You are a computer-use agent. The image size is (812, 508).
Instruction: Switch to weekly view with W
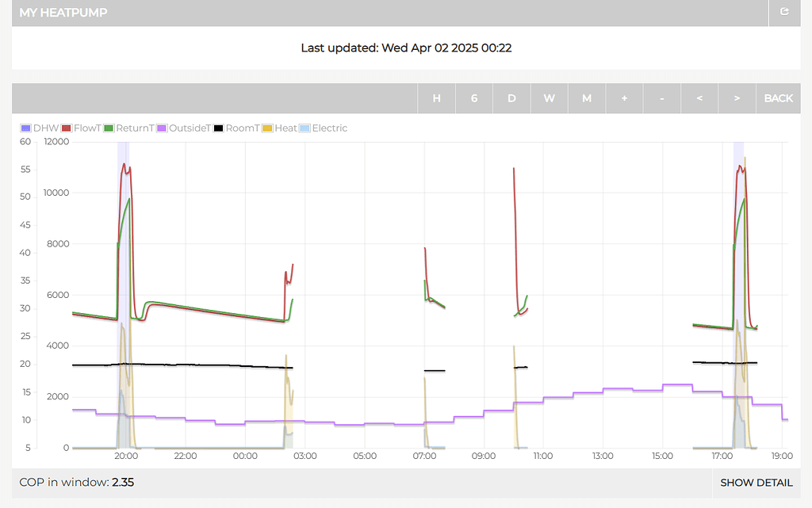[x=549, y=98]
